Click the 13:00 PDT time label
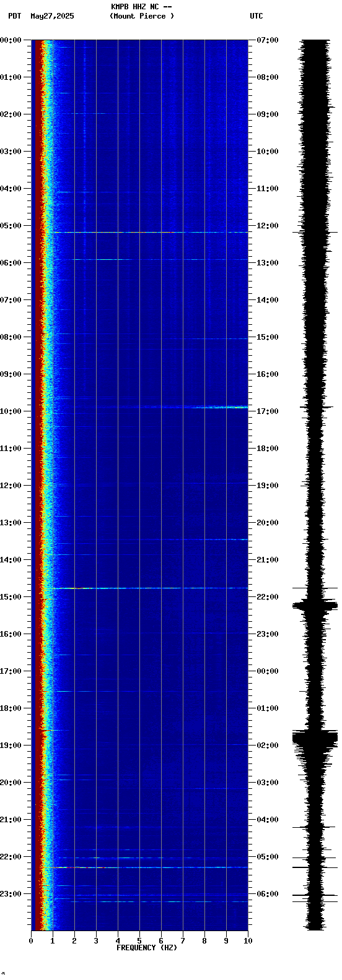This screenshot has height=980, width=342. 11,523
